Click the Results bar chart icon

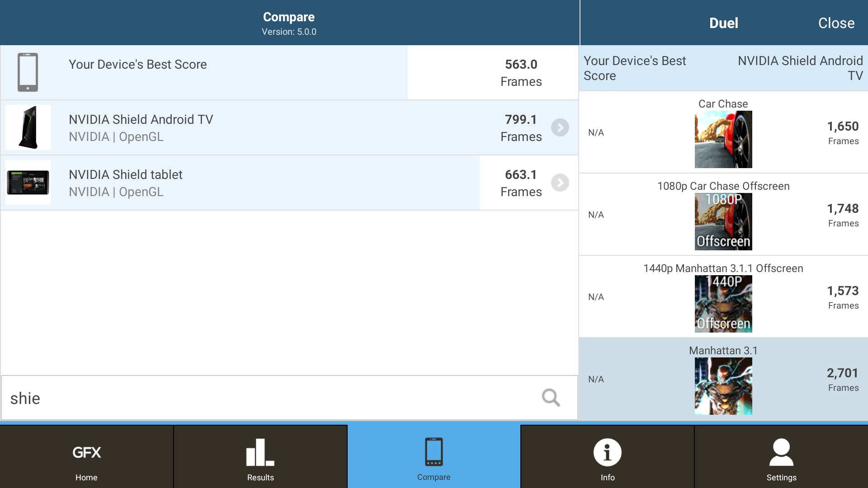point(260,452)
